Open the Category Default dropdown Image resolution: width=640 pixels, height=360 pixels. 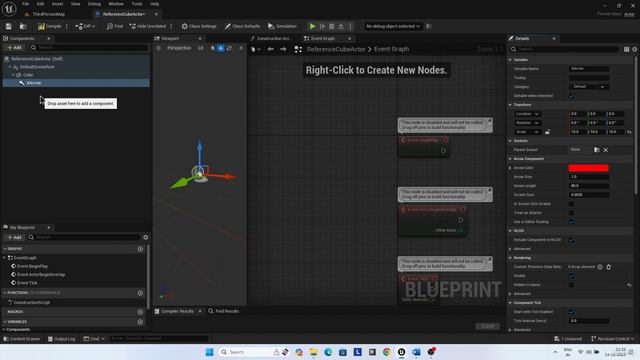pyautogui.click(x=589, y=87)
